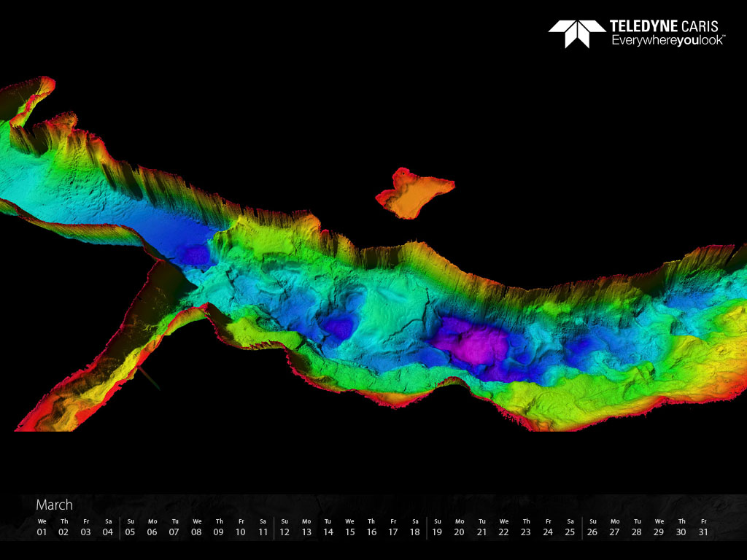Select calendar date 25
Screen dimensions: 747x560
pyautogui.click(x=570, y=532)
